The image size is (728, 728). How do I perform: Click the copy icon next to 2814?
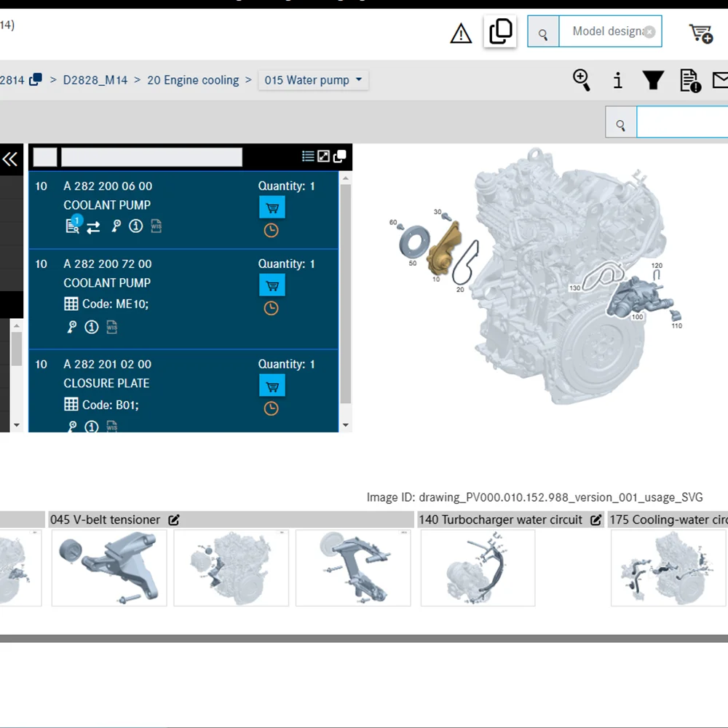point(35,79)
